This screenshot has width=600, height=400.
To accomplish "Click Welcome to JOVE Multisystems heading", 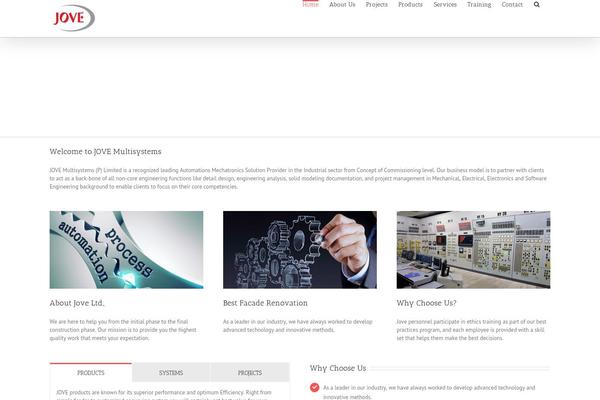I will point(105,152).
